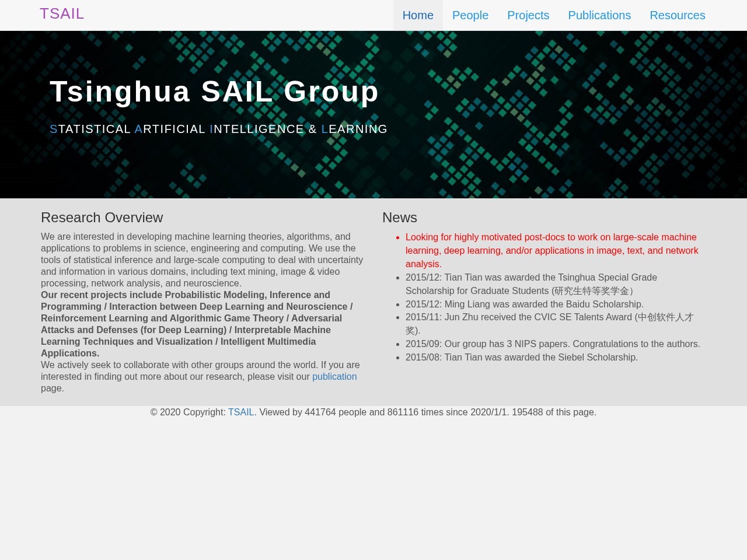Click the 'Statistical Artificial Intelligence & Learning' subtitle

(218, 129)
